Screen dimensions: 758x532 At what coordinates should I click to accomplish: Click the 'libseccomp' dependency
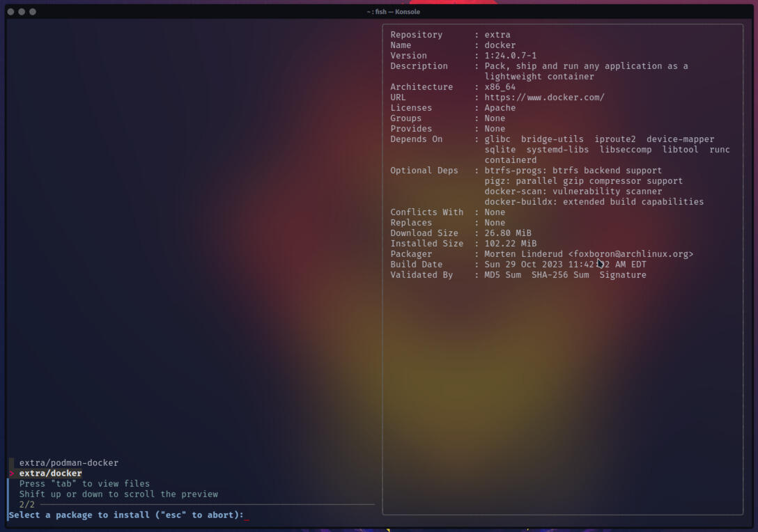(626, 149)
